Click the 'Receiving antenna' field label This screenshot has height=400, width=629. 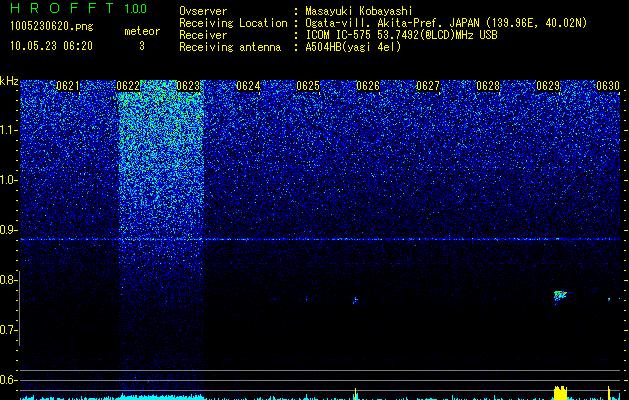[x=230, y=47]
